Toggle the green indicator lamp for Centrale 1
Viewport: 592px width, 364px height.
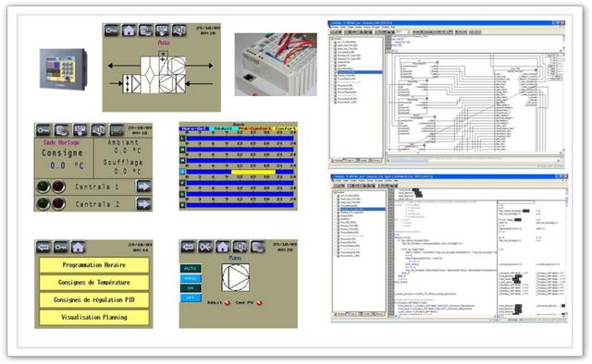[x=43, y=187]
